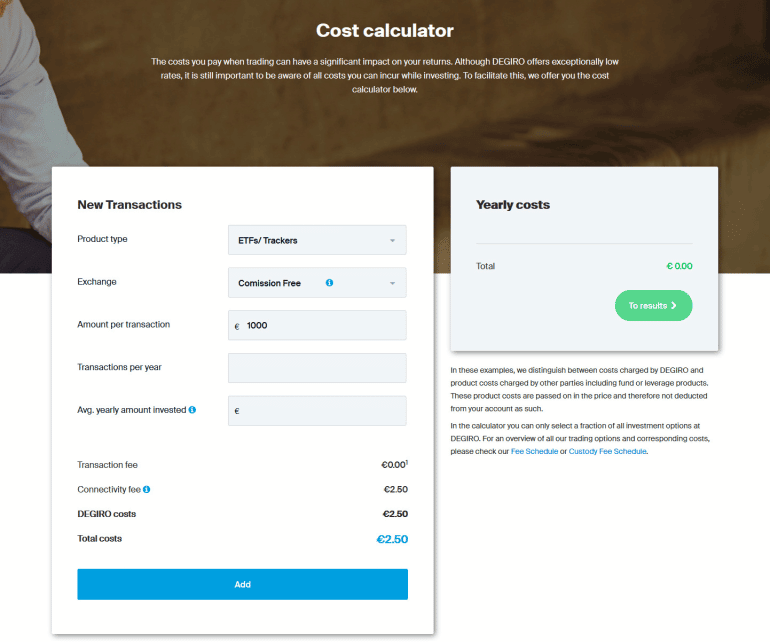Image resolution: width=770 pixels, height=642 pixels.
Task: Click euro symbol in Avg. yearly amount field
Action: click(x=237, y=411)
